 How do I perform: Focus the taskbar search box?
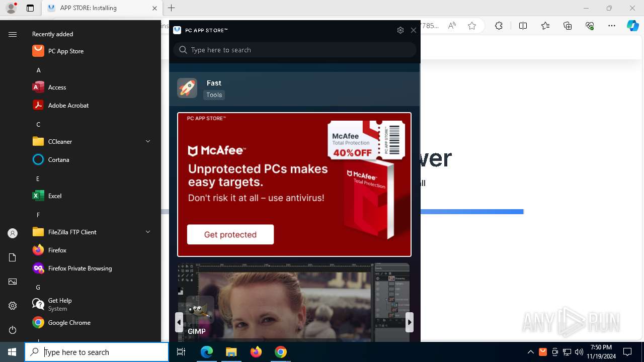click(97, 352)
